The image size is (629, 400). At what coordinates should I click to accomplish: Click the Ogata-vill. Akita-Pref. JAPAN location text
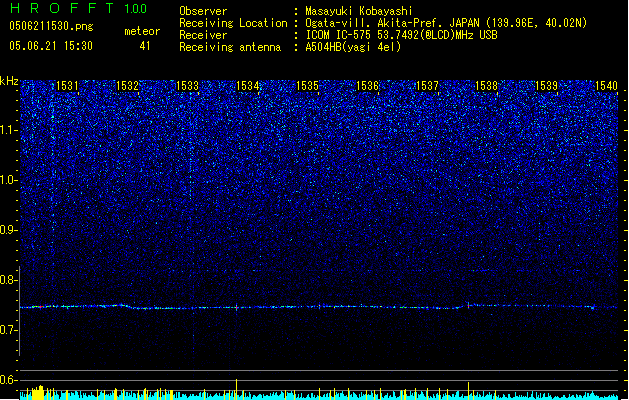coord(446,23)
